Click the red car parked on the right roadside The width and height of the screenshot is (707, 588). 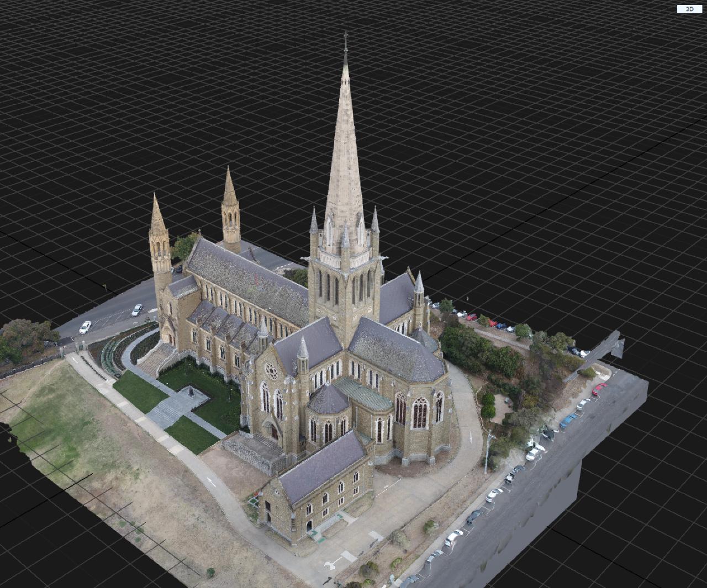[x=599, y=390]
